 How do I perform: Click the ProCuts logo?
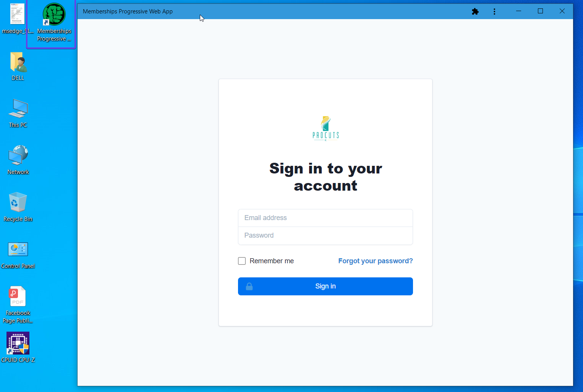coord(326,128)
